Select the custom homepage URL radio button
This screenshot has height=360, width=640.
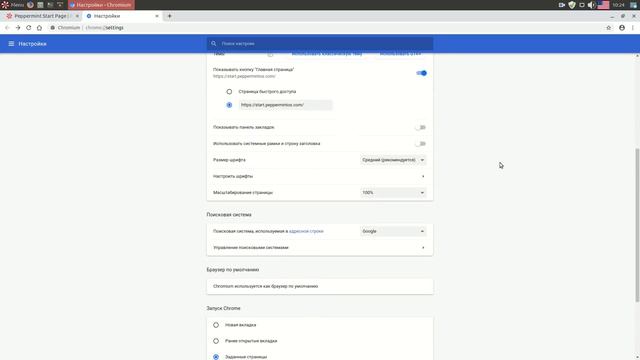[x=229, y=105]
